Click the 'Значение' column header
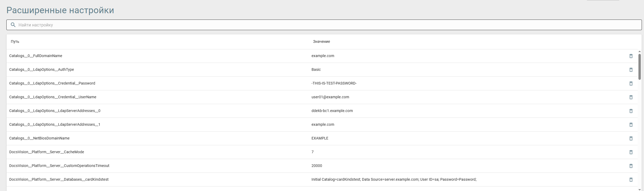Viewport: 644px width, 191px height. click(x=321, y=41)
